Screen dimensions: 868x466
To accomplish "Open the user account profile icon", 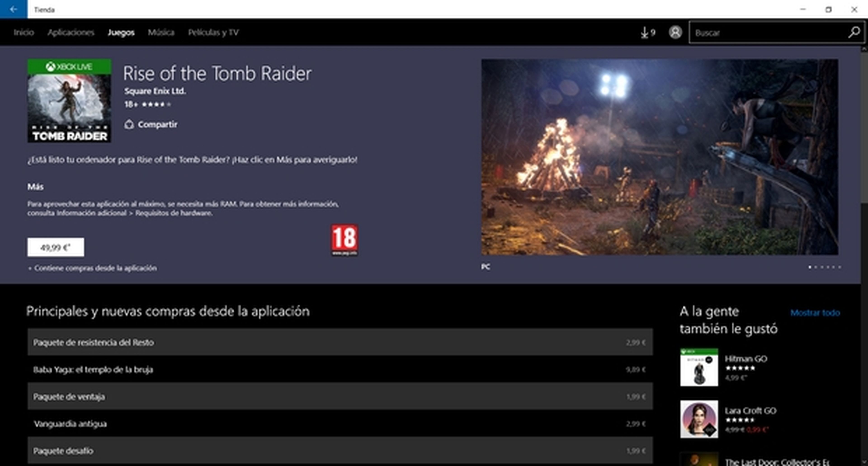I will (x=675, y=32).
